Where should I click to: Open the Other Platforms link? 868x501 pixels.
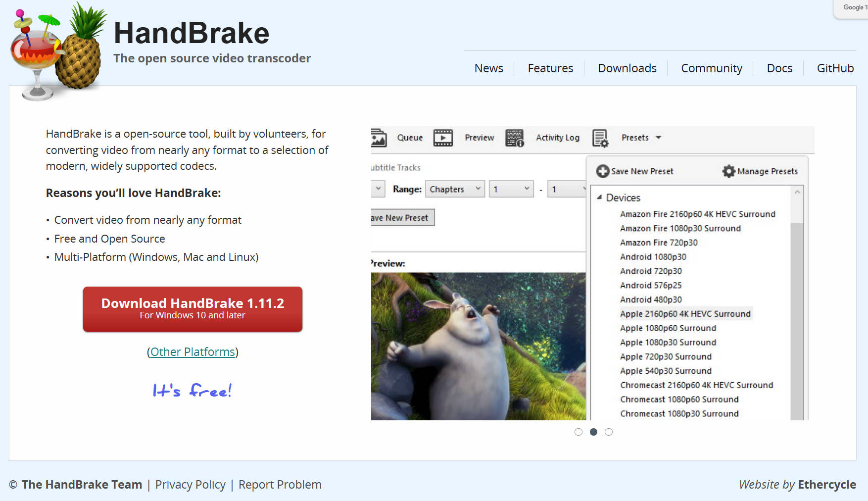click(193, 352)
